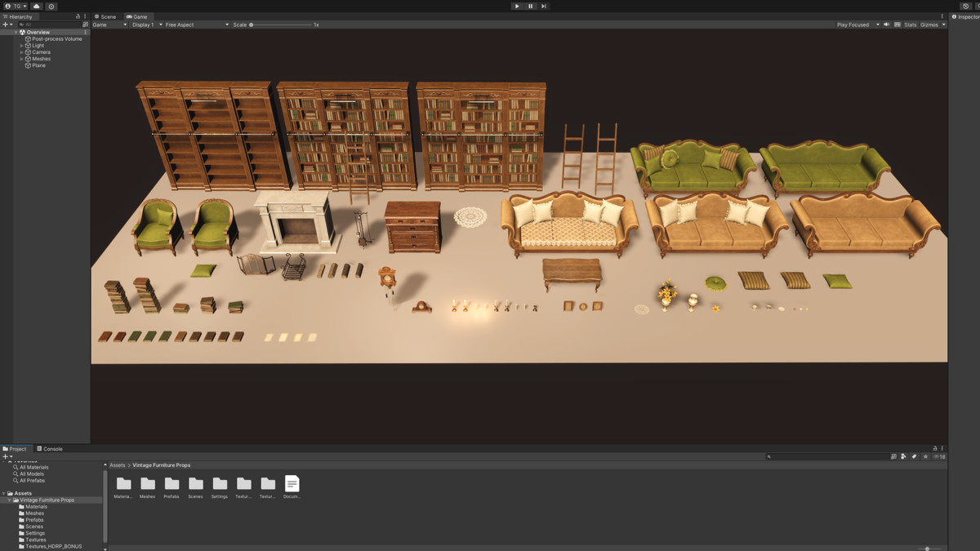Switch to the Project tab
980x551 pixels.
16,449
